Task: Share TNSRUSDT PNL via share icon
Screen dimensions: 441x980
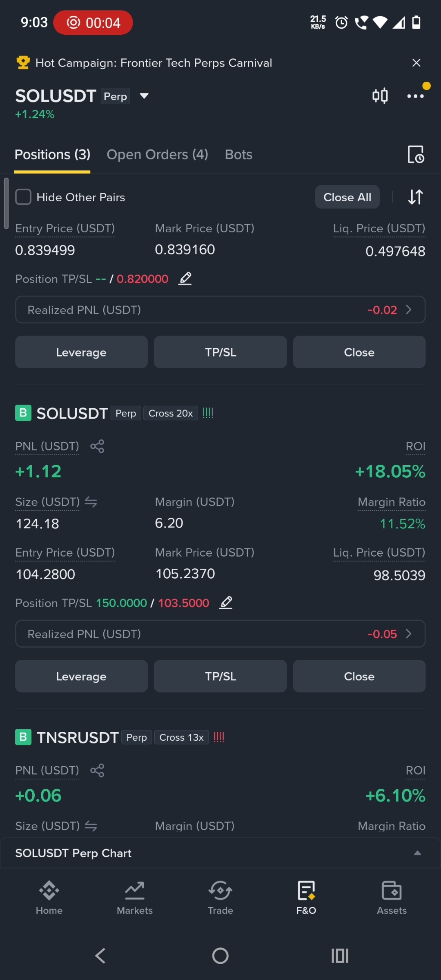Action: tap(97, 771)
